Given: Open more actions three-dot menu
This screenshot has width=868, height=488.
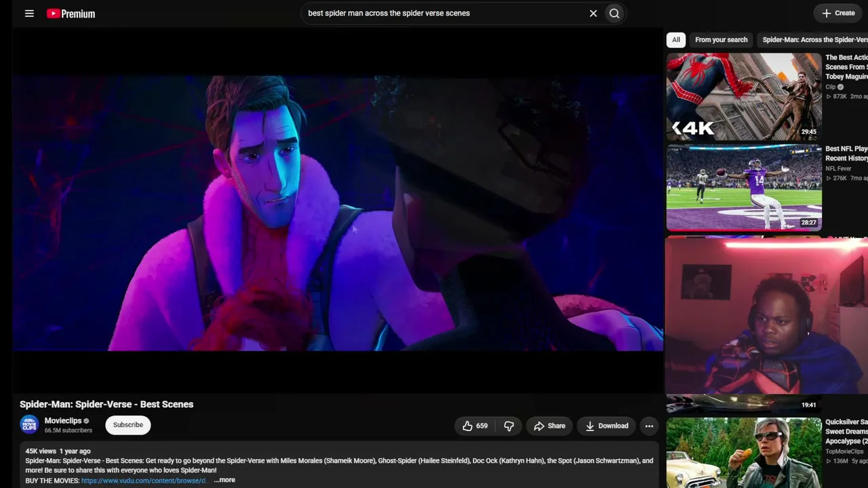Looking at the screenshot, I should click(x=649, y=426).
